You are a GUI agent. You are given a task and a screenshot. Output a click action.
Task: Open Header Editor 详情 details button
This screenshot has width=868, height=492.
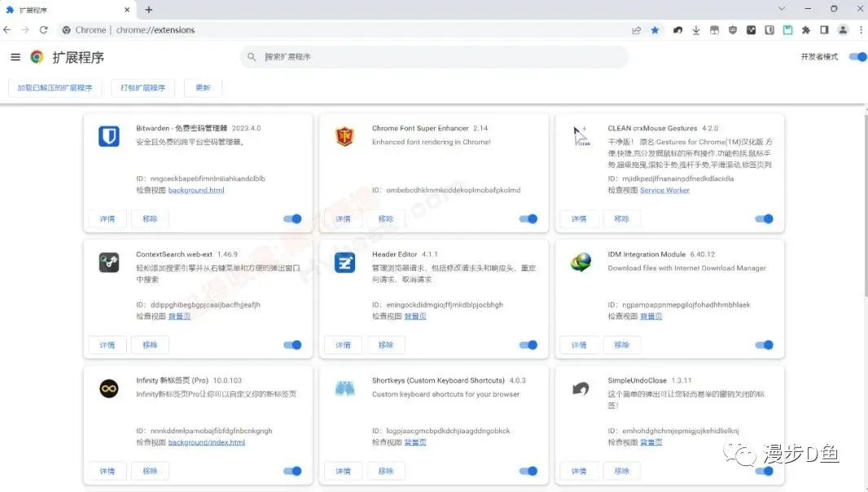pyautogui.click(x=344, y=345)
